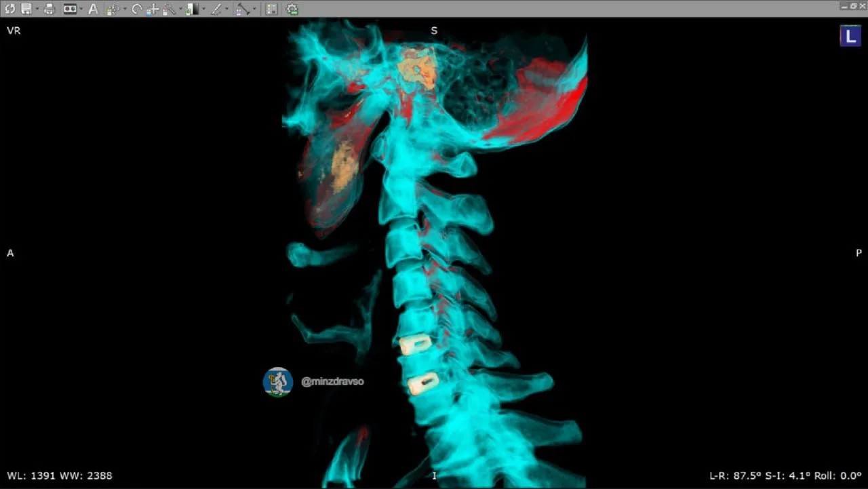Print the current 3D rendering
Viewport: 868px width, 489px height.
pos(49,9)
